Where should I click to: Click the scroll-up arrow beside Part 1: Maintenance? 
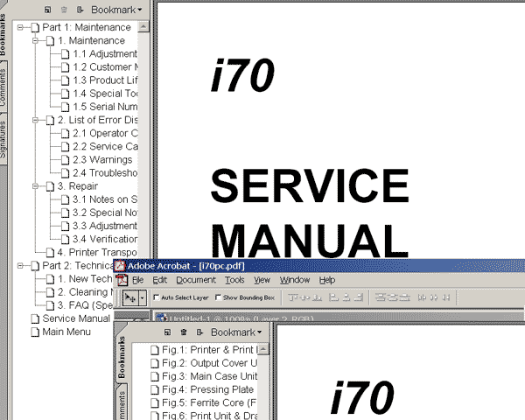click(x=143, y=26)
